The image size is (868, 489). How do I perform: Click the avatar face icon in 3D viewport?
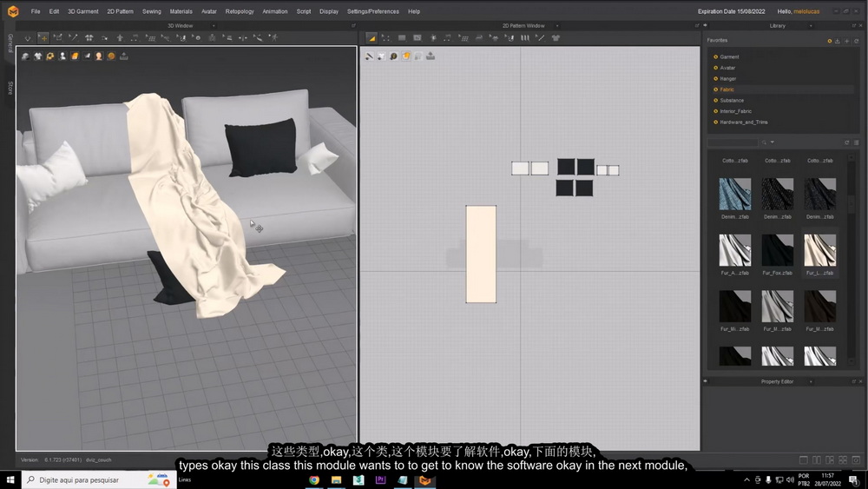point(99,56)
